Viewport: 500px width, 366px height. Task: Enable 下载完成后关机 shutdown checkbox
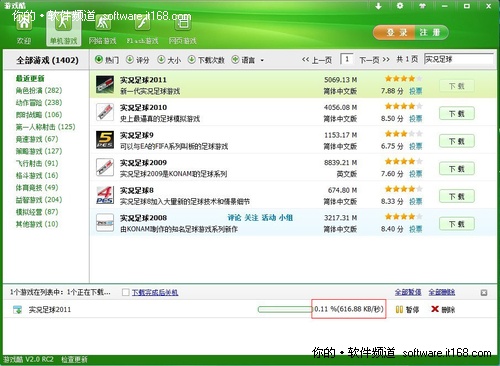(x=126, y=292)
